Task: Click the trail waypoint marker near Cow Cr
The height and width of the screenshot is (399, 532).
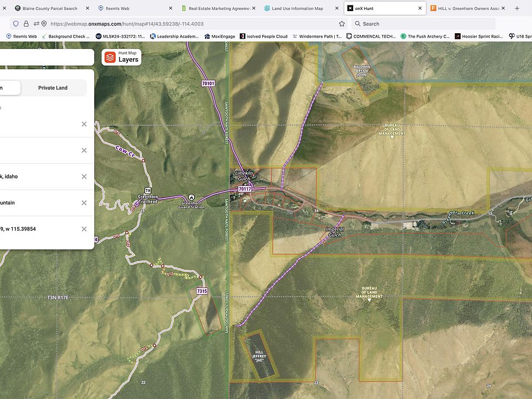Action: point(143,161)
